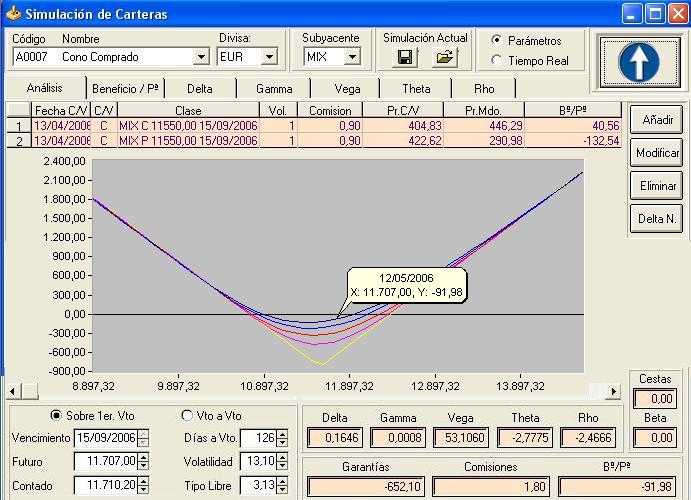Click the Vega 53,1060 value
The height and width of the screenshot is (500, 691).
coord(461,437)
